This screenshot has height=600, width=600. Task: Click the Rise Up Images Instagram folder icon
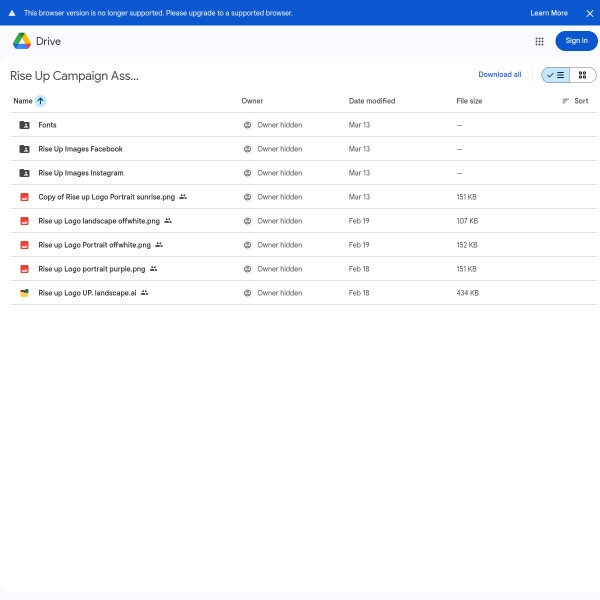click(24, 173)
